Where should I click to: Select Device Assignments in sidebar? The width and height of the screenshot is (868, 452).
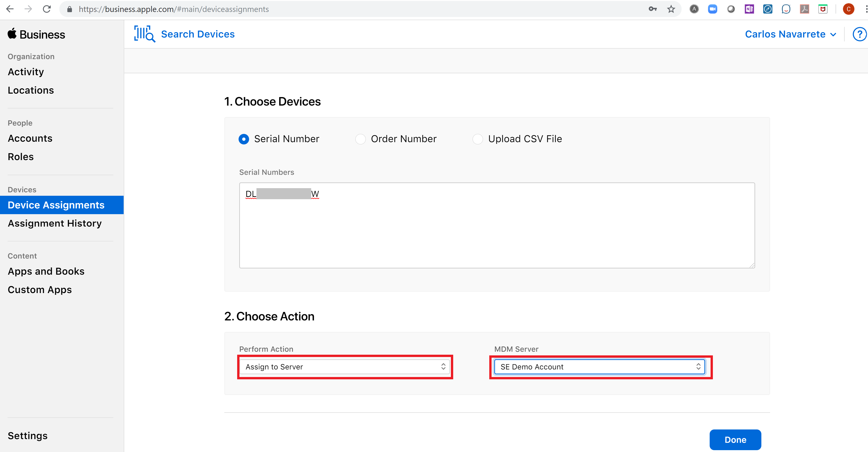(x=62, y=205)
